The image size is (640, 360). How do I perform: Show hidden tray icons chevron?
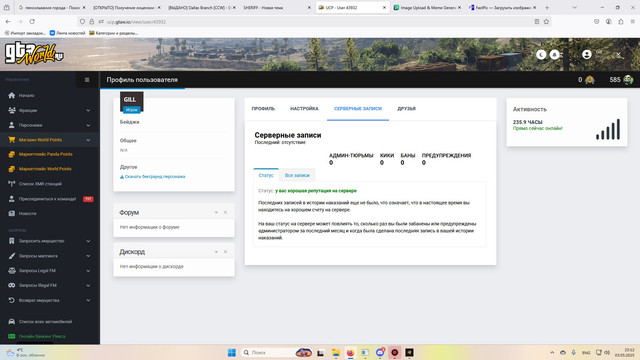click(x=552, y=353)
